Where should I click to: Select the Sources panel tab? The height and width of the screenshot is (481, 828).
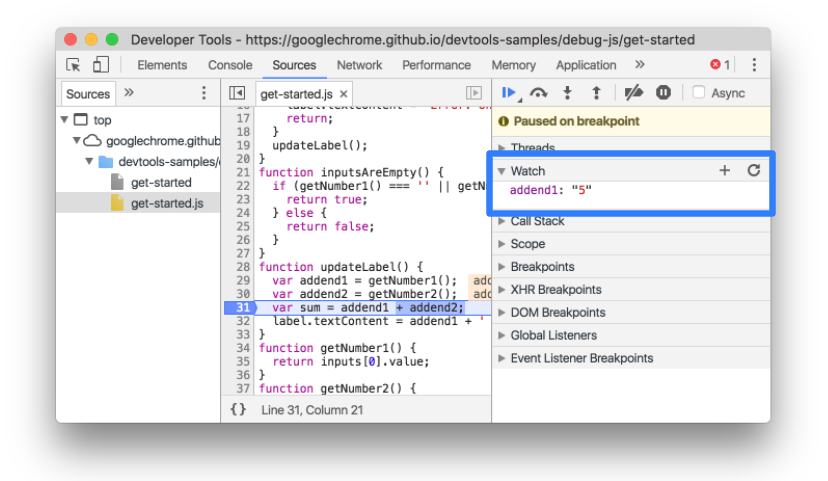[x=294, y=65]
